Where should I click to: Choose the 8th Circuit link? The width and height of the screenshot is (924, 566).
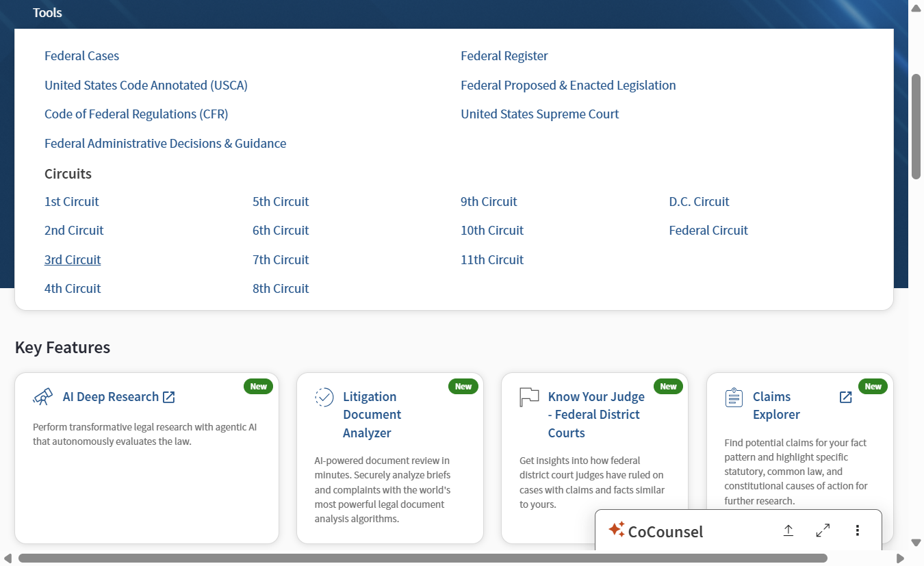pos(281,289)
